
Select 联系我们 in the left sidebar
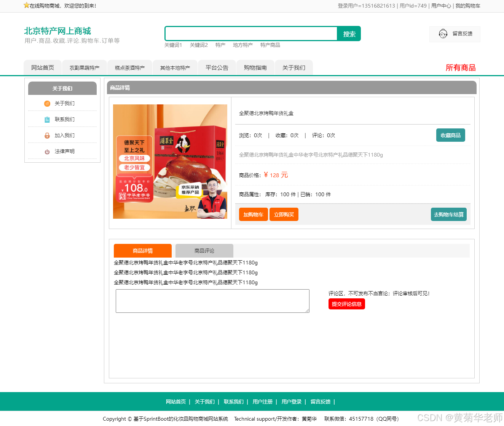pos(65,120)
